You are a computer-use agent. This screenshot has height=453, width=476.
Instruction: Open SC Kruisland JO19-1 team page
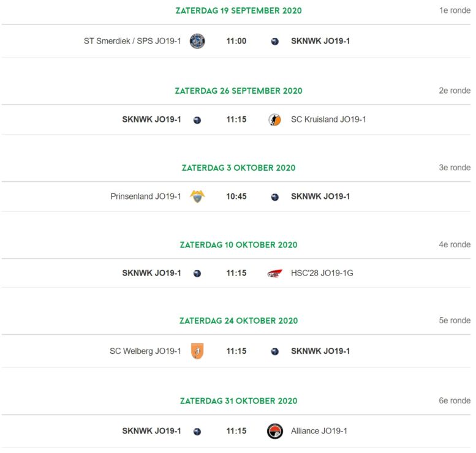[x=328, y=119]
